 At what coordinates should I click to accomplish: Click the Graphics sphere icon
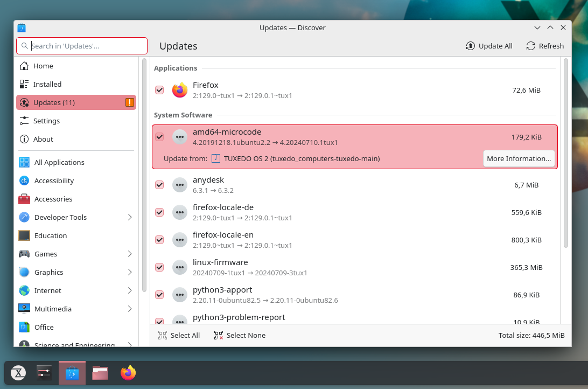24,272
